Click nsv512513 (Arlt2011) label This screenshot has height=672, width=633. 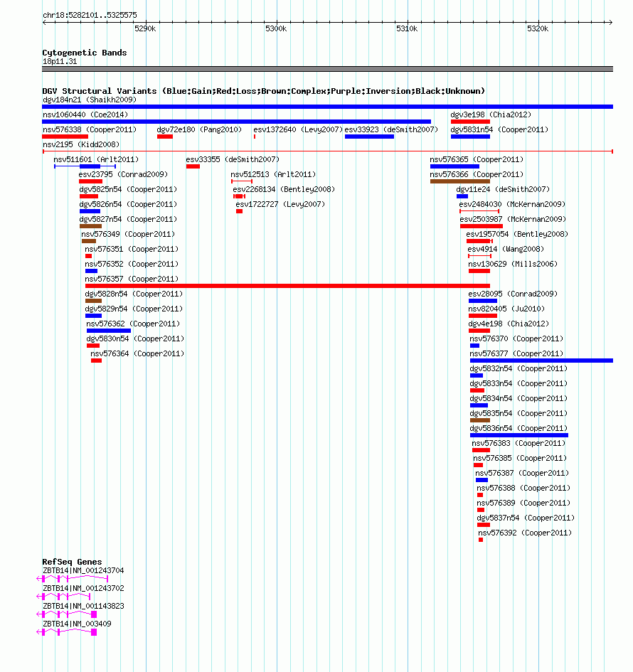pos(273,175)
